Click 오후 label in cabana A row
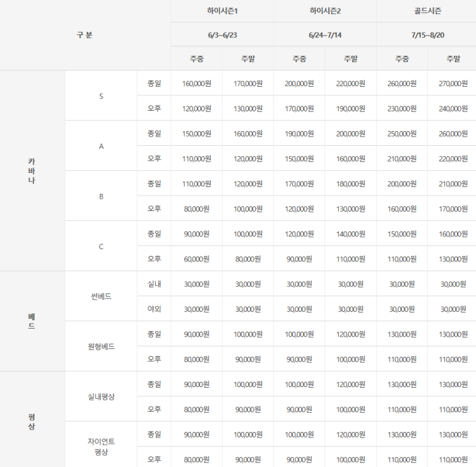Viewport: 476px width, 467px height. 154,159
